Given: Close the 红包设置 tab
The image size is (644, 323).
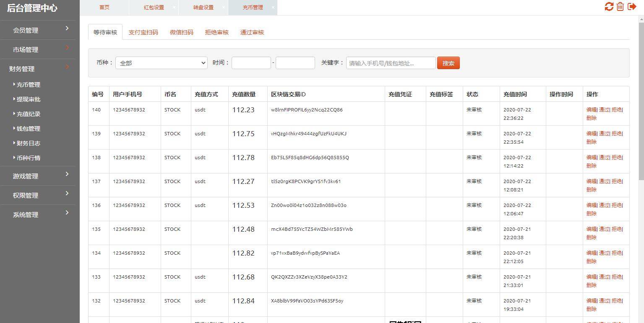Looking at the screenshot, I should tap(174, 7).
